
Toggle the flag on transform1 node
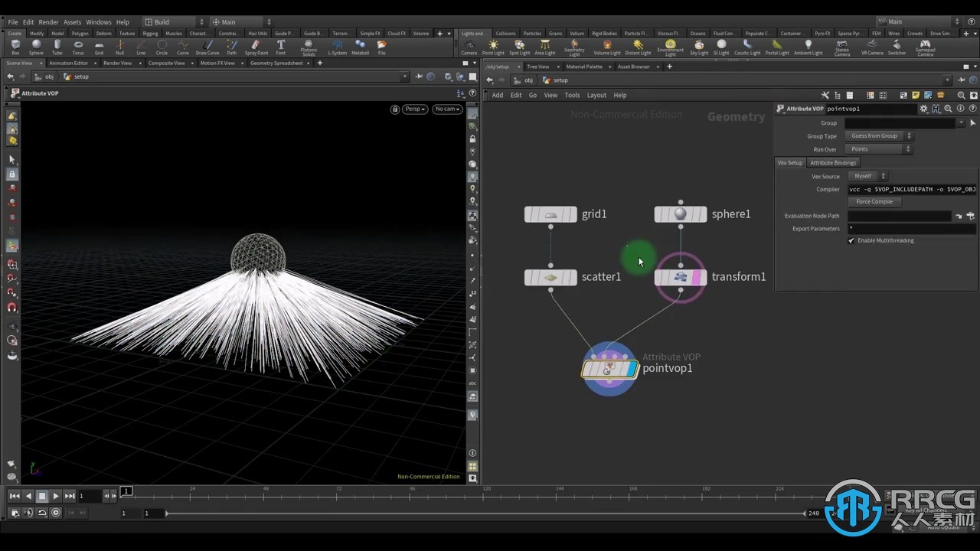coord(697,277)
